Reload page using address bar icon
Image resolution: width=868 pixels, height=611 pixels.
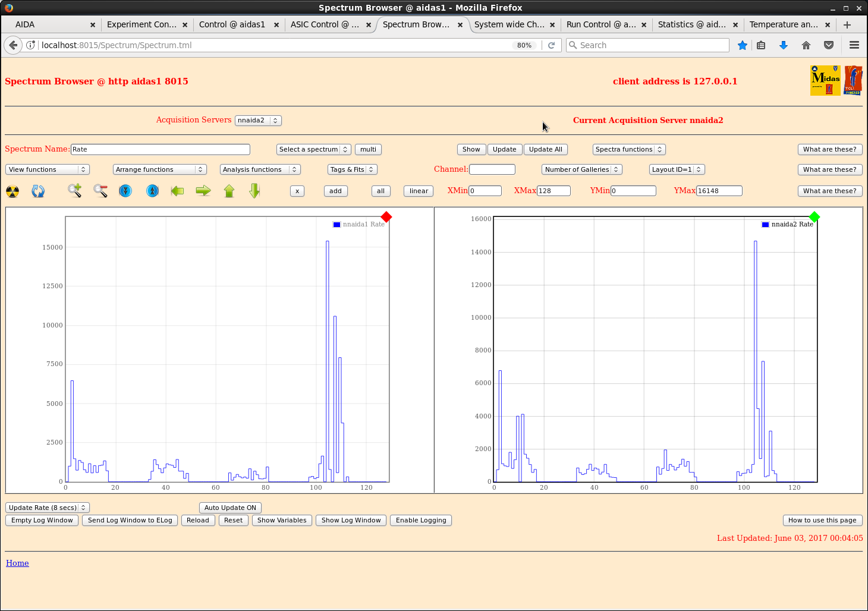(x=552, y=45)
